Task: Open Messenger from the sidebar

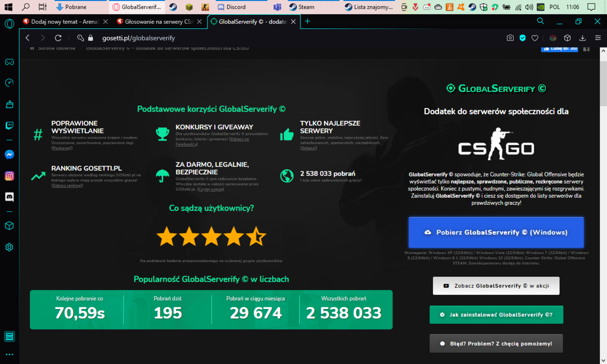Action: [9, 155]
